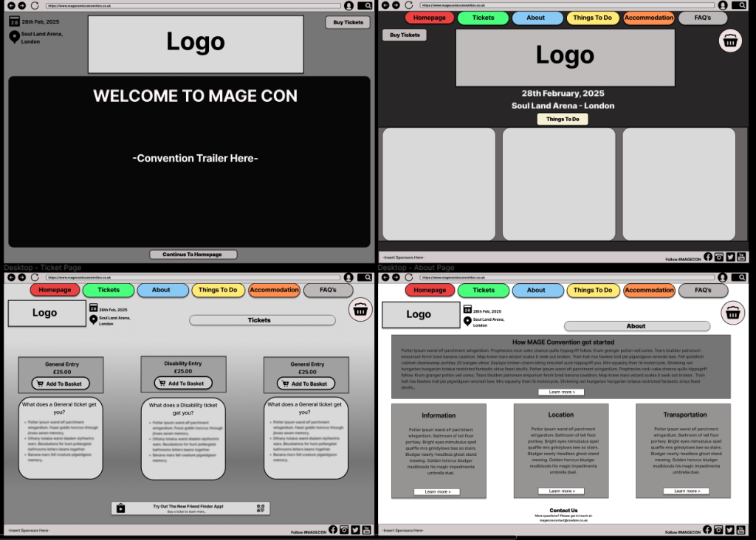Image resolution: width=756 pixels, height=540 pixels.
Task: Select the Accommodation tab on the About page
Action: pos(649,290)
